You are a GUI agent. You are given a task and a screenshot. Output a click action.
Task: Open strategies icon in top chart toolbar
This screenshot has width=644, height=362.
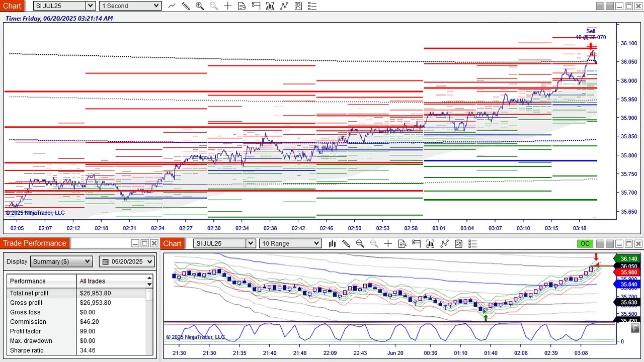[x=298, y=6]
